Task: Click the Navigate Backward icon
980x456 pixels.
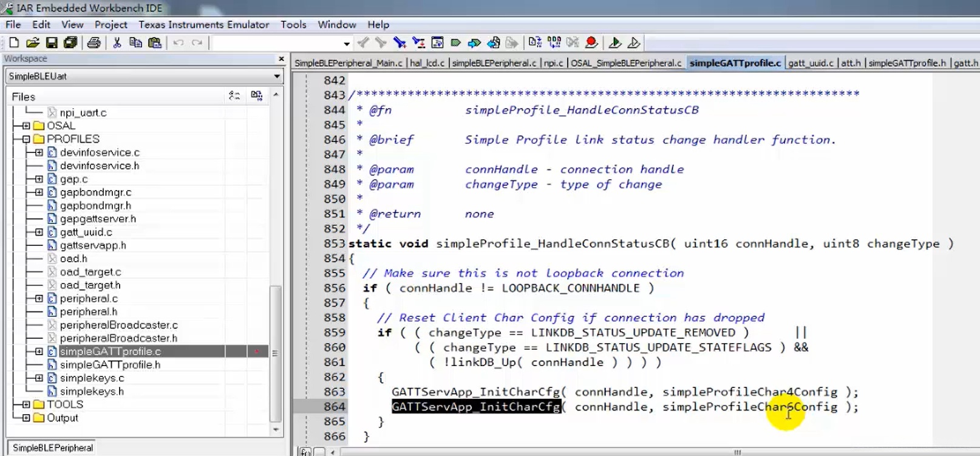Action: [494, 43]
